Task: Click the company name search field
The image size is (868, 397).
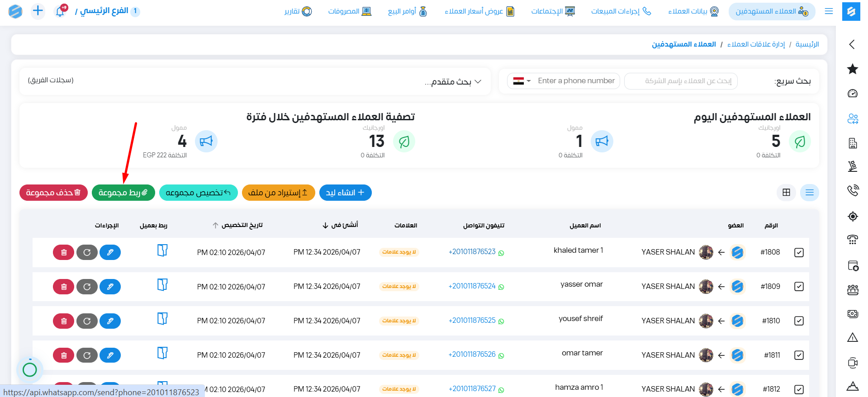Action: tap(681, 81)
